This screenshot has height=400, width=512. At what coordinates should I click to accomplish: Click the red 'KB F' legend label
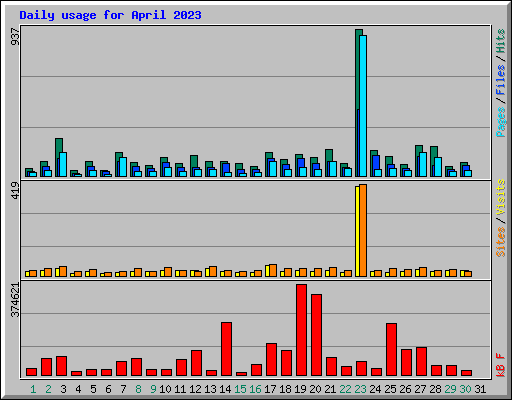pos(501,365)
